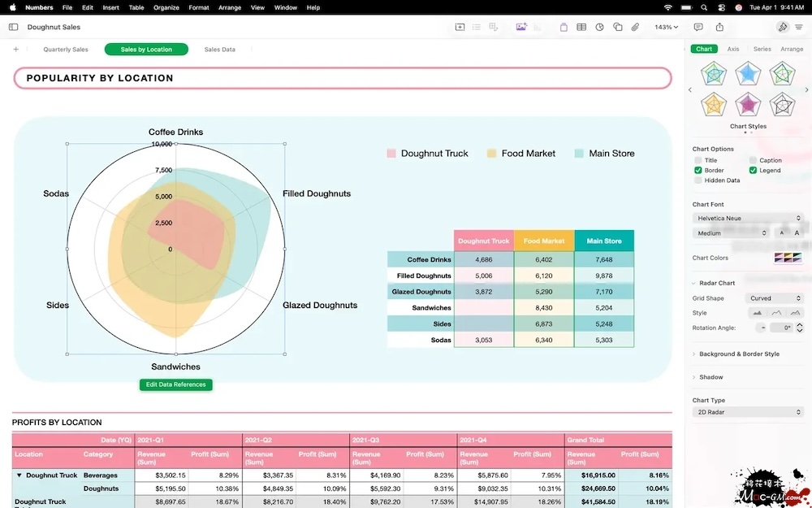The image size is (812, 508).
Task: Open the Chart Type 2D Radar dropdown
Action: click(748, 412)
